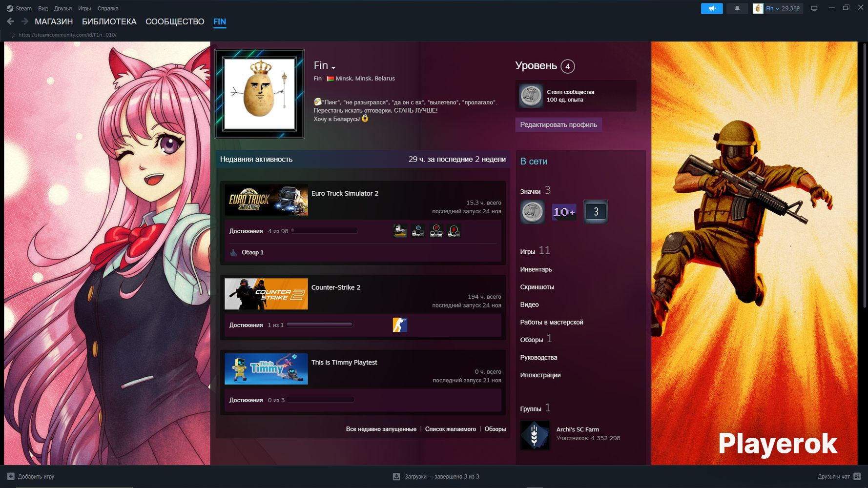Open the Counter-Strike 2 game thumbnail

tap(266, 294)
